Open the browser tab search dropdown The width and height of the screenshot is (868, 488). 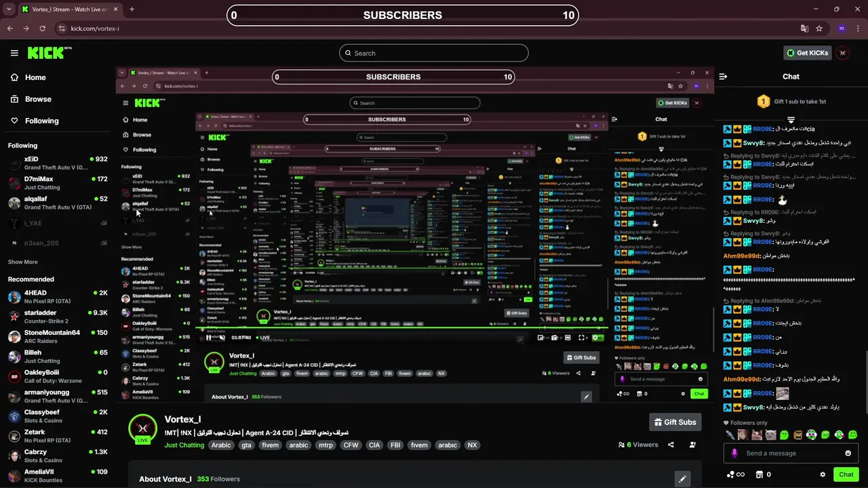click(x=9, y=9)
